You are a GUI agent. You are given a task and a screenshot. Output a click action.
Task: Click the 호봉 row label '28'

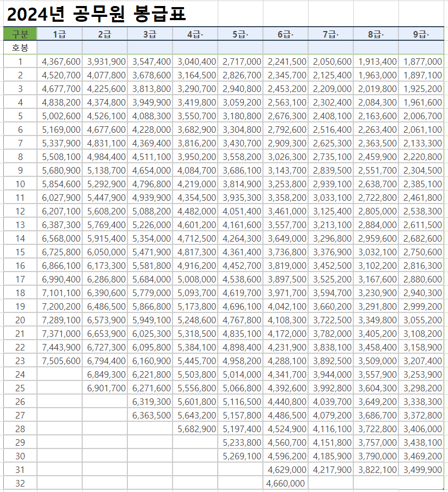(x=20, y=429)
